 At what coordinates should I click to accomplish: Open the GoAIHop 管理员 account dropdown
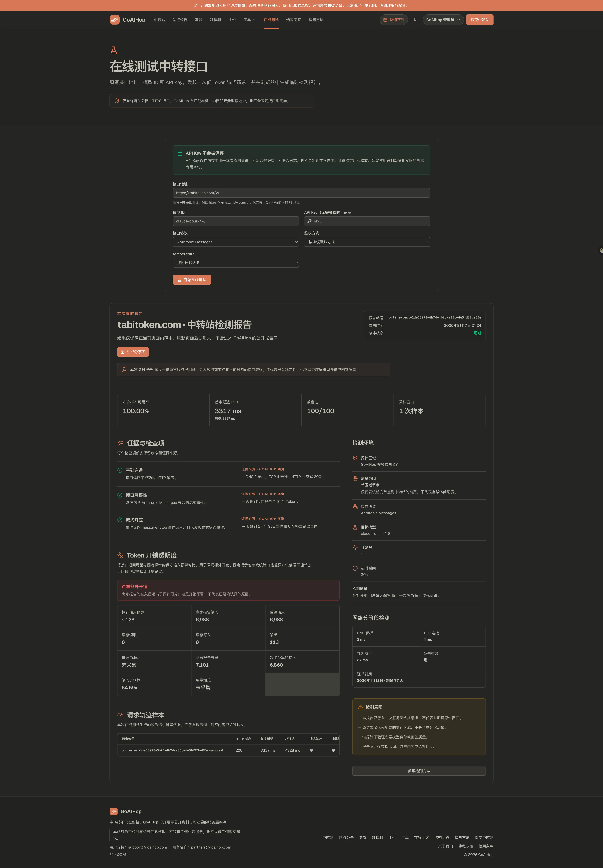pos(443,20)
